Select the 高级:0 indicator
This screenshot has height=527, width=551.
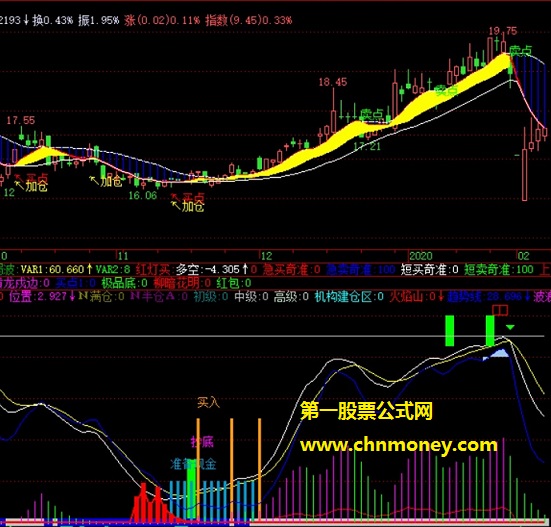pos(291,297)
